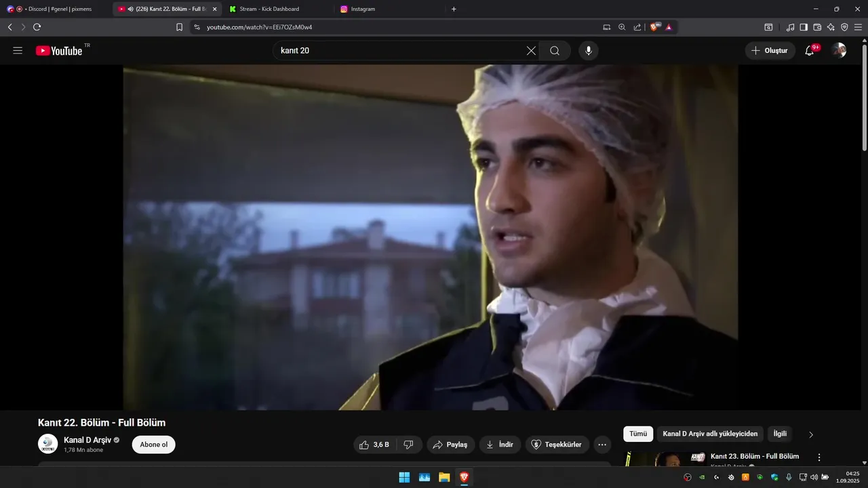Open the media control music note icon
The image size is (868, 488).
tap(790, 27)
